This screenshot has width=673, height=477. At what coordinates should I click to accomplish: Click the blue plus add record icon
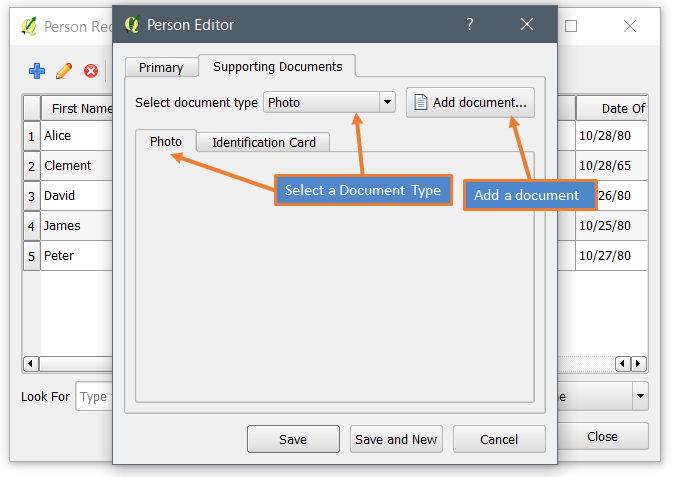tap(37, 71)
